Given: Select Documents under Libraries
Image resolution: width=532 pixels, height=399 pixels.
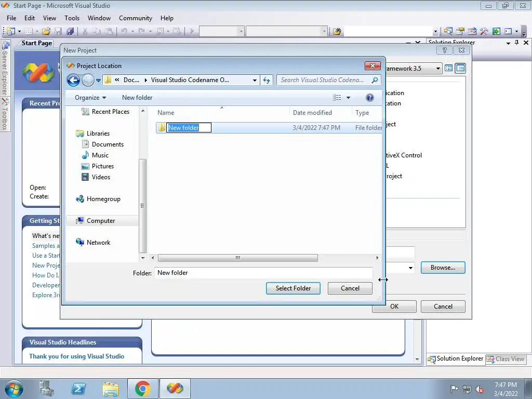Looking at the screenshot, I should [108, 144].
